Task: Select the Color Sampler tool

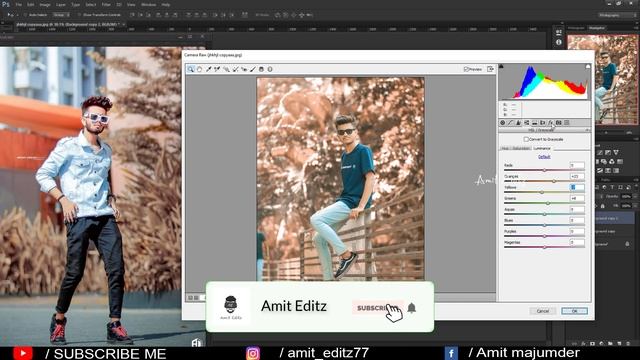Action: [217, 69]
